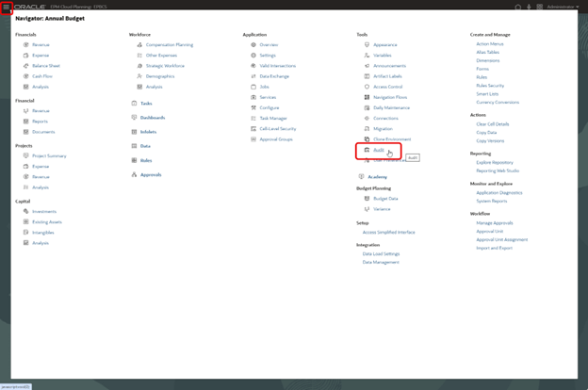Viewport: 588px width, 390px height.
Task: Open the Dashboards icon
Action: 134,117
